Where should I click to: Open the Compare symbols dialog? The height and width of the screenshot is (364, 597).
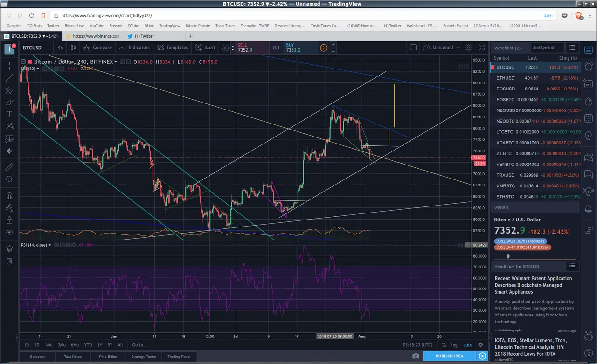[x=97, y=48]
